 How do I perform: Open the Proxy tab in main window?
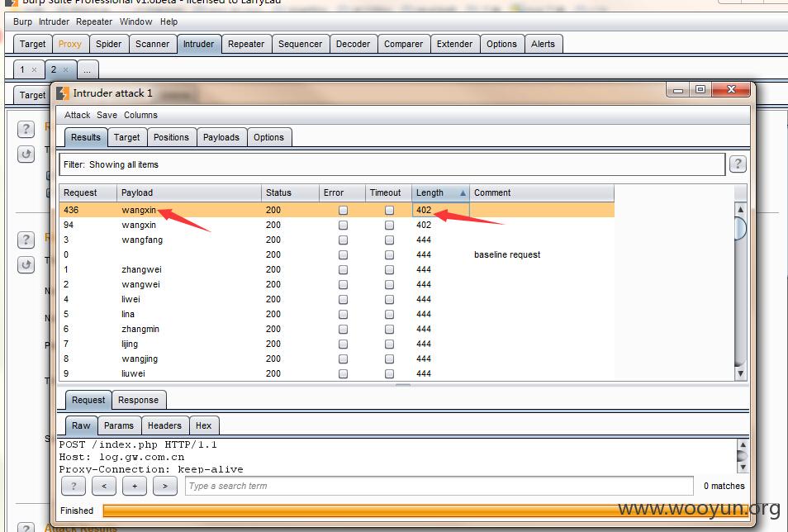point(70,44)
